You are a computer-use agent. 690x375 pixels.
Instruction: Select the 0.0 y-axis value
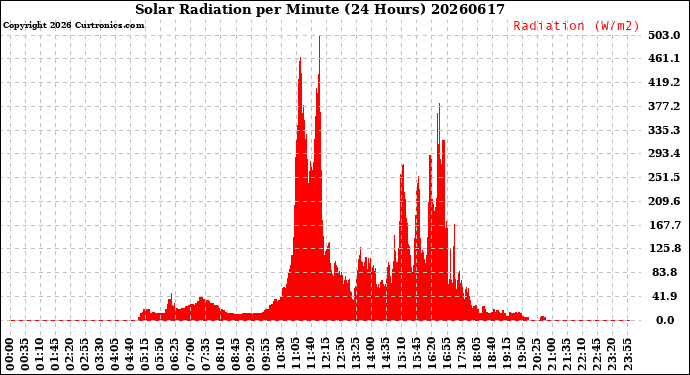[x=665, y=320]
